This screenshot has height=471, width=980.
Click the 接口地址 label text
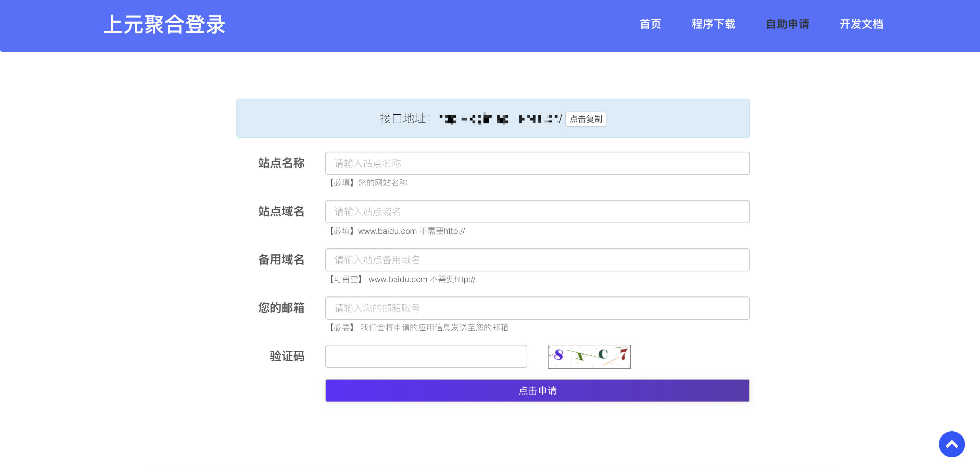(405, 118)
